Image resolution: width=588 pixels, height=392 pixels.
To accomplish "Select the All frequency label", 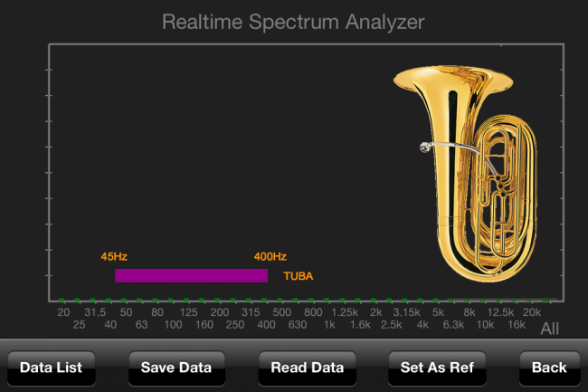I will [551, 329].
